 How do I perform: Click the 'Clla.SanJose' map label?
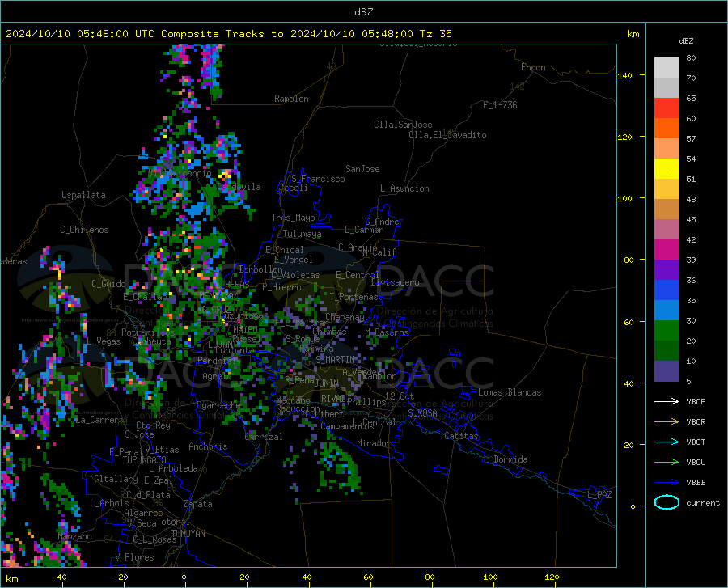pyautogui.click(x=403, y=125)
